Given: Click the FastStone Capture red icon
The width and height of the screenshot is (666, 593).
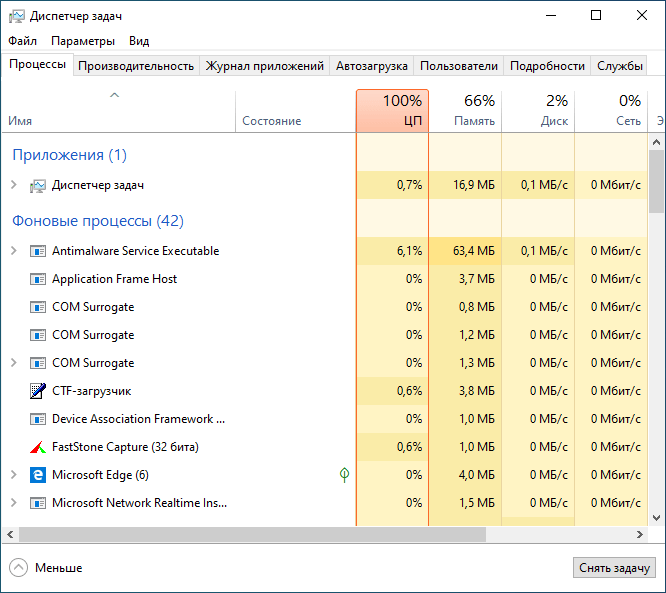Looking at the screenshot, I should 38,447.
